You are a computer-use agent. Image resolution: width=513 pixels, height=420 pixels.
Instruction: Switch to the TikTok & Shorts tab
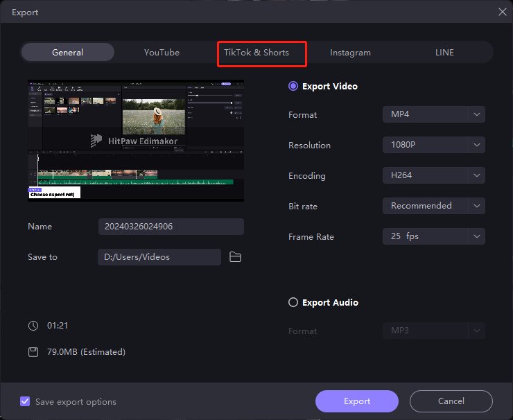[x=256, y=53]
